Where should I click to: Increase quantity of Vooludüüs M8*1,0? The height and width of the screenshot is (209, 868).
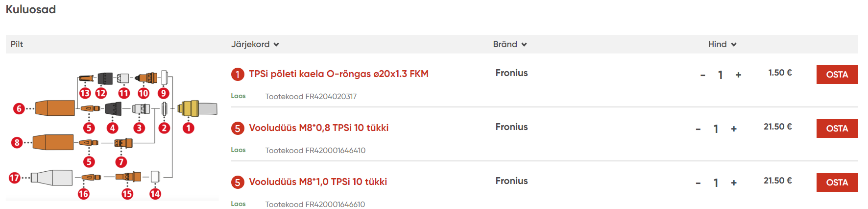(x=734, y=183)
